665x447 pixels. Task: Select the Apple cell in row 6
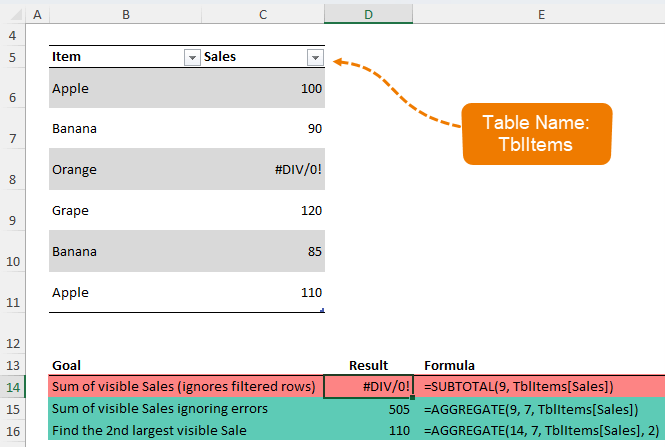(x=125, y=88)
